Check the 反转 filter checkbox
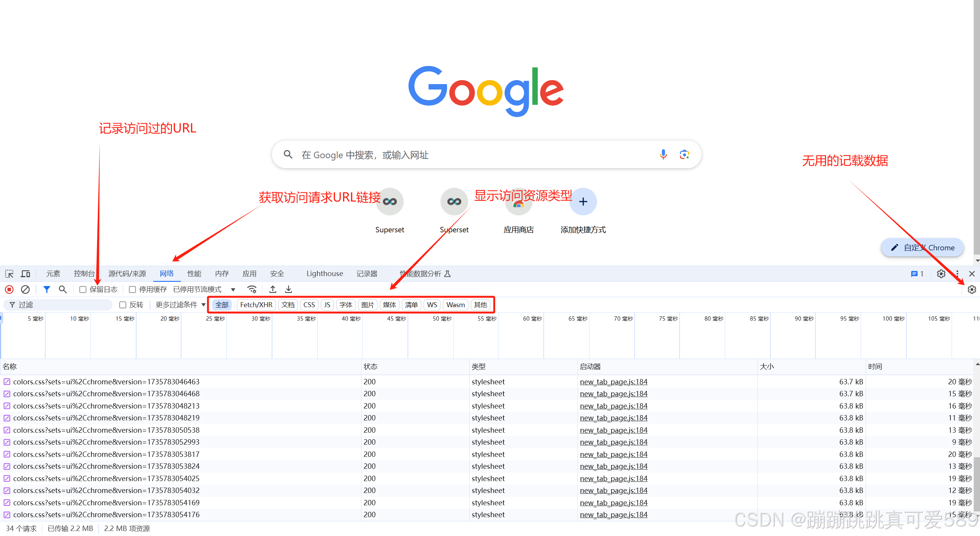The image size is (980, 536). 123,305
